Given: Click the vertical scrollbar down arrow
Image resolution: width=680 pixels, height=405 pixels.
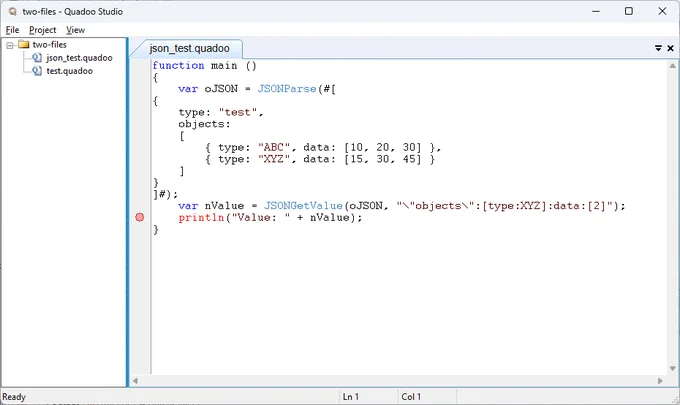Looking at the screenshot, I should (x=673, y=368).
